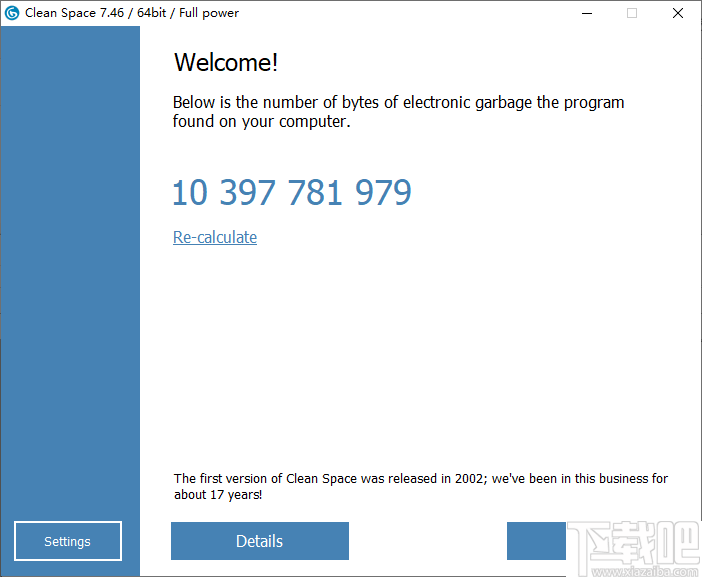Minimize the Clean Space window
702x577 pixels.
click(587, 13)
